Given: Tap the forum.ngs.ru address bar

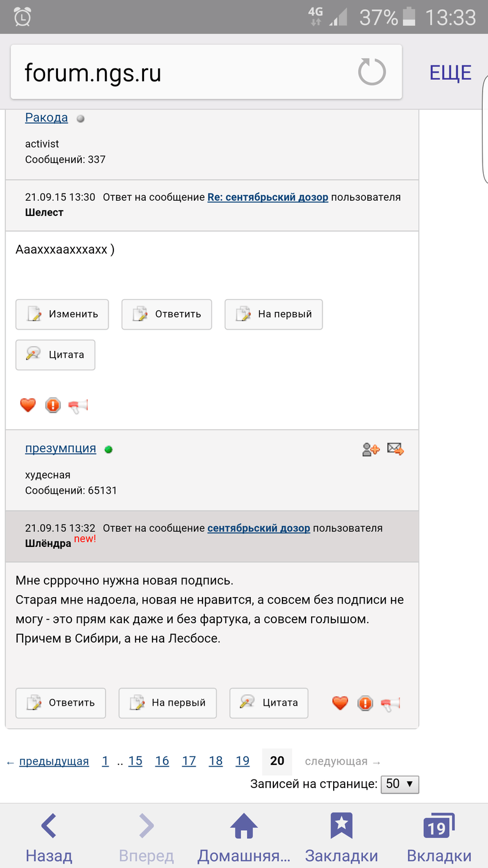Looking at the screenshot, I should (183, 73).
